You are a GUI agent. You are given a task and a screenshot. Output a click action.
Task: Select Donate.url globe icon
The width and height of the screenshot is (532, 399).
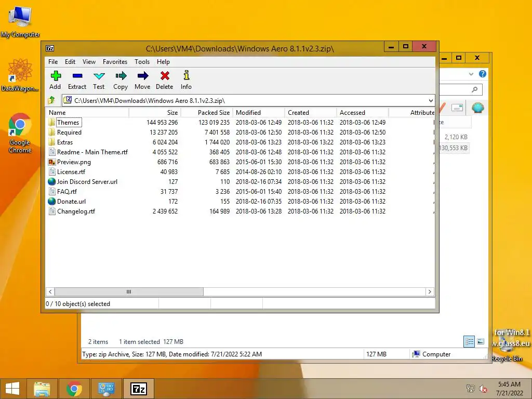[x=51, y=201]
